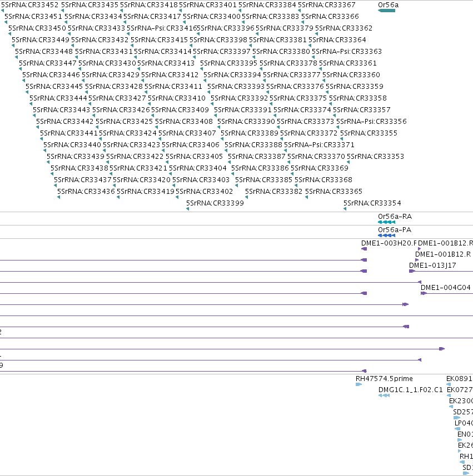Click the 5SrRNA:CR33447 label
This screenshot has width=473, height=476.
pyautogui.click(x=48, y=63)
